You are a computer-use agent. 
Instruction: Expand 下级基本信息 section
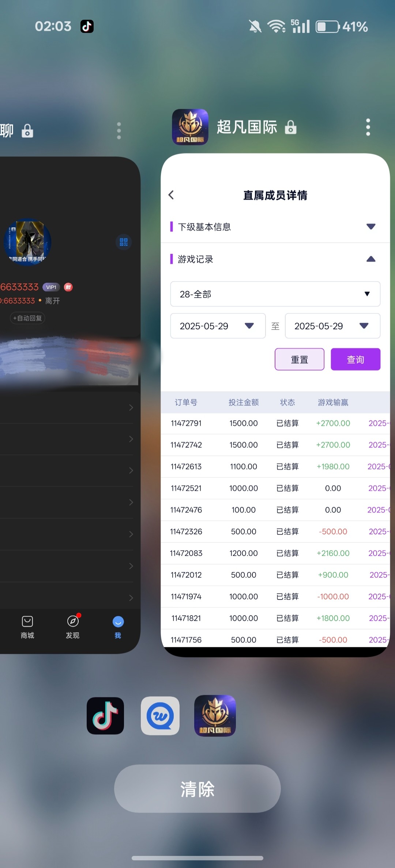(371, 226)
